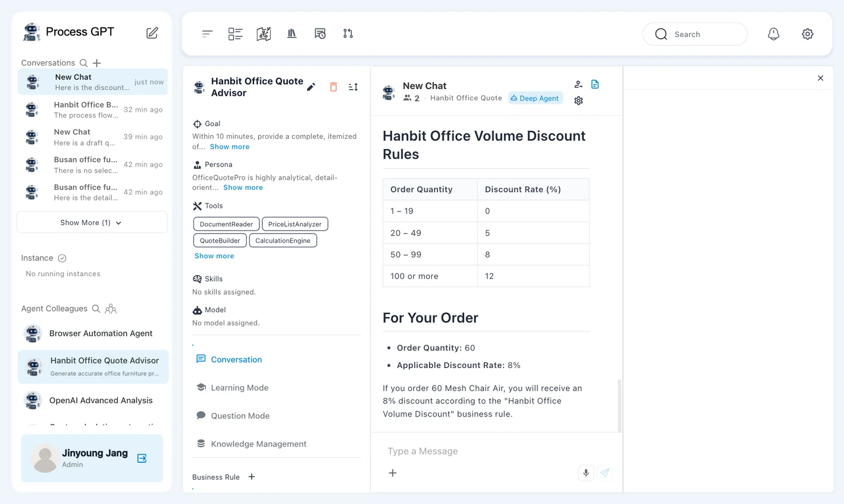The width and height of the screenshot is (844, 504).
Task: Open the agent group icon beside Agent Colleagues
Action: (111, 309)
